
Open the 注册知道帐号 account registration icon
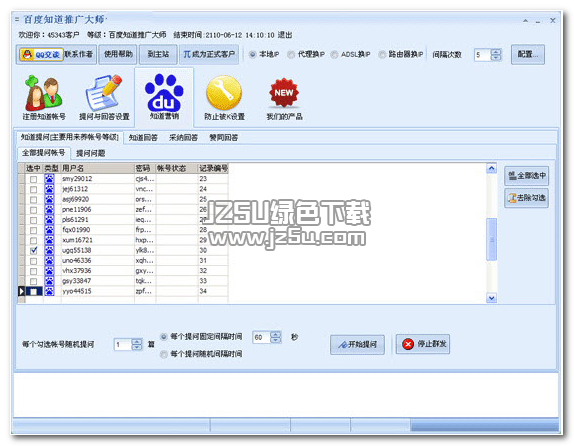[x=44, y=97]
